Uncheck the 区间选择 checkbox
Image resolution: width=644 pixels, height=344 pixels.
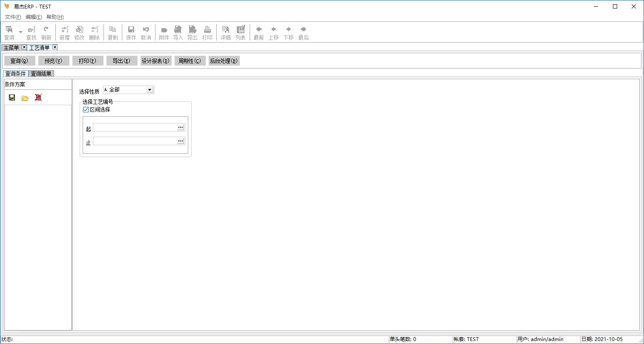point(86,109)
